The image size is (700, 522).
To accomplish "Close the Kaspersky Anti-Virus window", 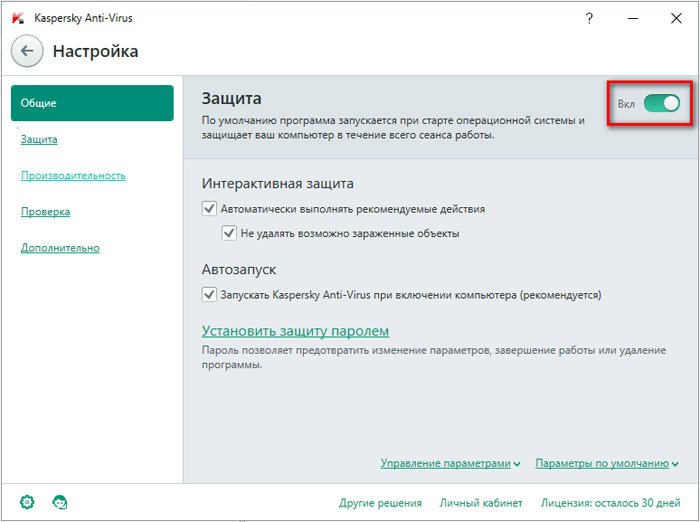I will tap(676, 18).
